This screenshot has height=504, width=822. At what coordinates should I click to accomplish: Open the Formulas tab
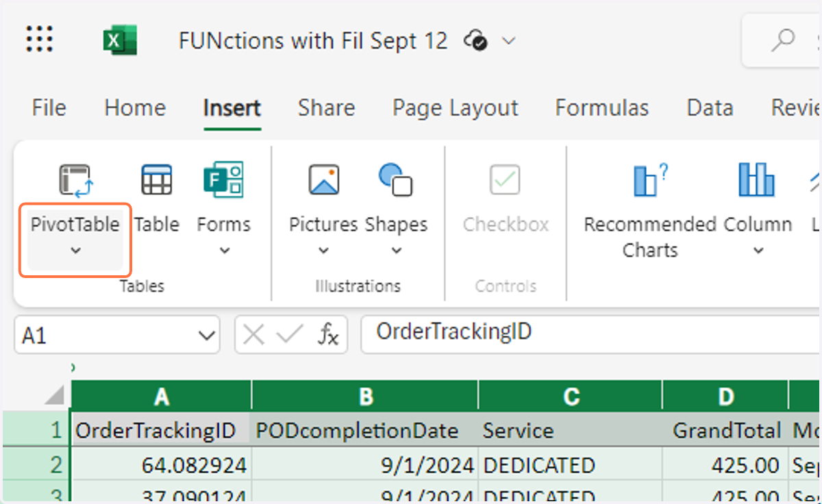[602, 108]
